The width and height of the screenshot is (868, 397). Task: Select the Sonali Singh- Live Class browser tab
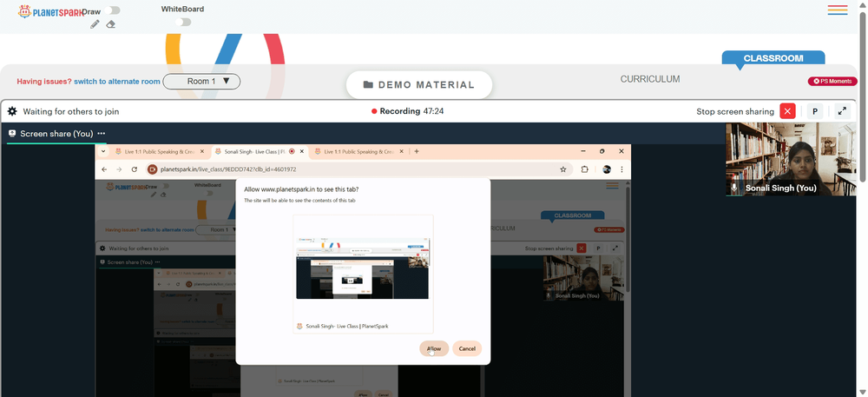[x=260, y=151]
